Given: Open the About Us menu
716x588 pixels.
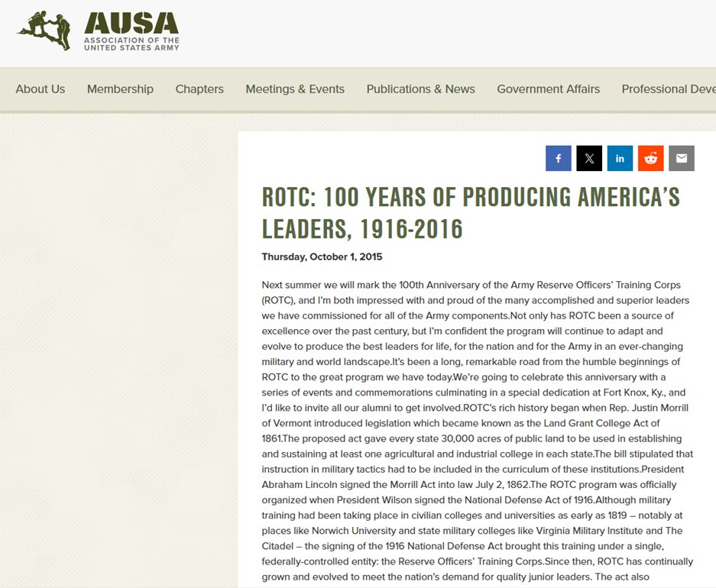Looking at the screenshot, I should click(x=40, y=89).
